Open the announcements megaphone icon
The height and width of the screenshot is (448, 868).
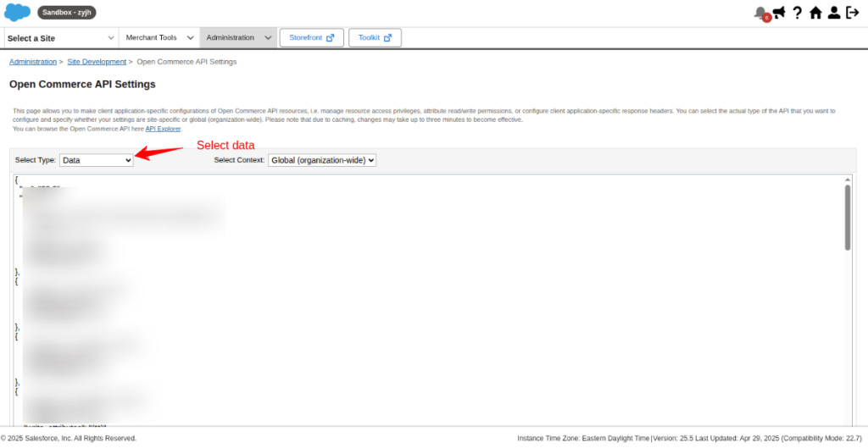pyautogui.click(x=778, y=12)
